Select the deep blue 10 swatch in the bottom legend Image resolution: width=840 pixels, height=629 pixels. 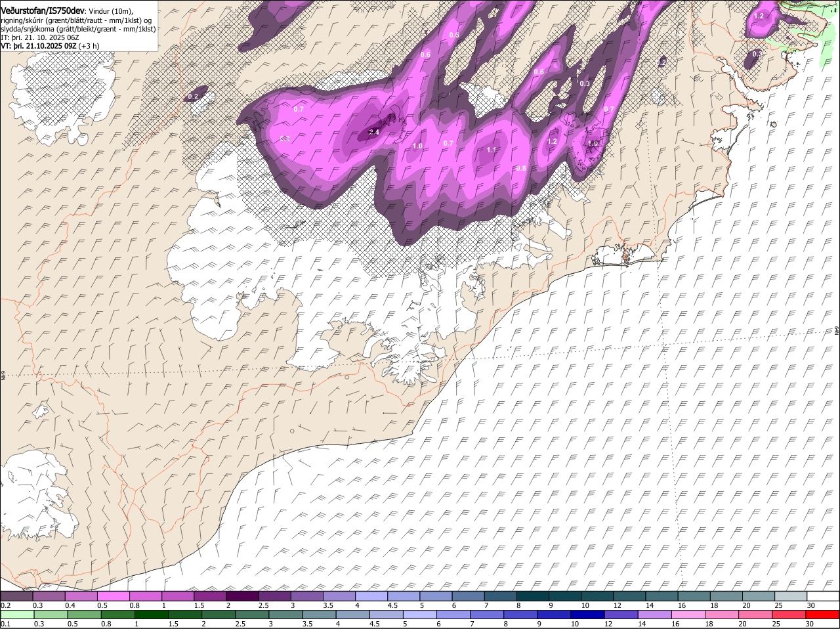click(x=588, y=615)
